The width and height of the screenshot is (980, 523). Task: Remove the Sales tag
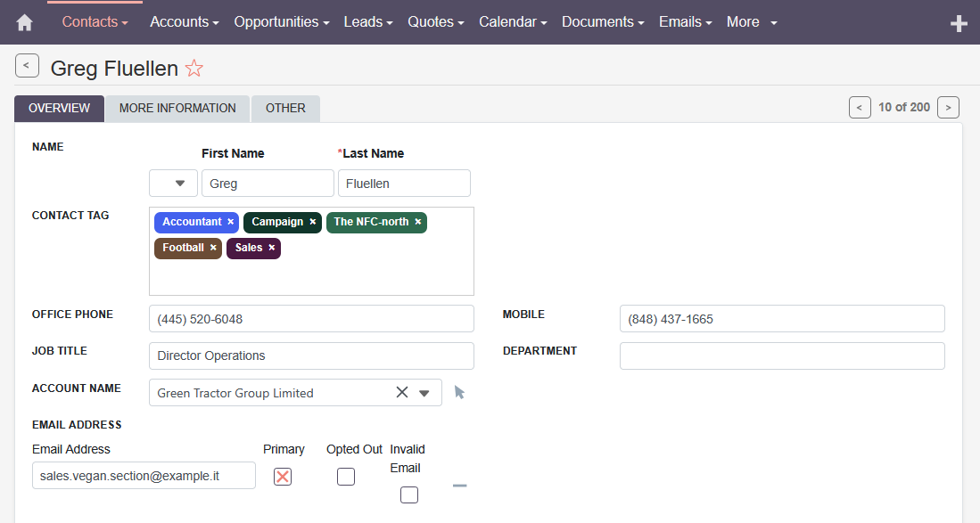point(272,248)
